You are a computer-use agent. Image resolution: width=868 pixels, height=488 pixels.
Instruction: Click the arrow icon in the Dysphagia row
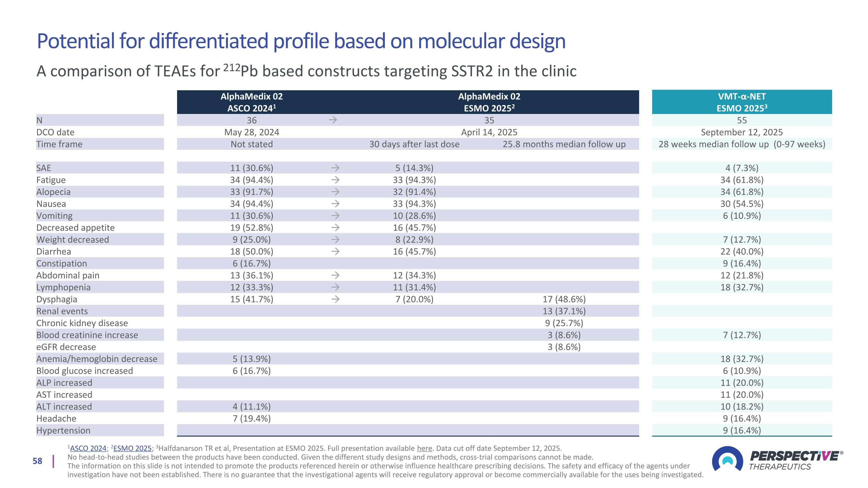tap(335, 299)
